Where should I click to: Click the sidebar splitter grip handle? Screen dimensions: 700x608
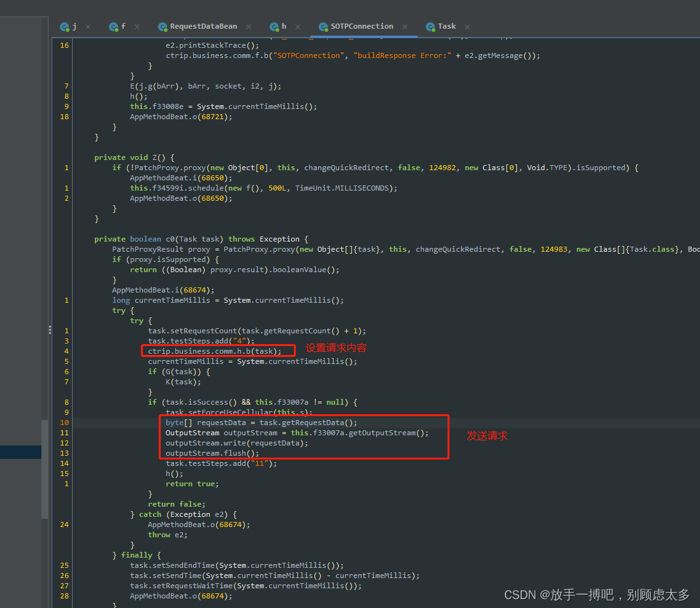coord(50,330)
